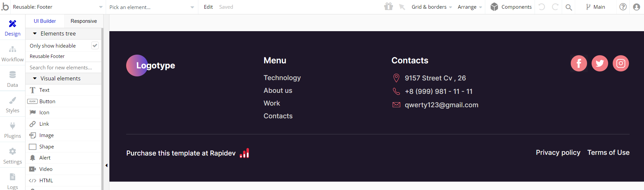The height and width of the screenshot is (190, 644).
Task: Open the Edit menu
Action: tap(208, 7)
